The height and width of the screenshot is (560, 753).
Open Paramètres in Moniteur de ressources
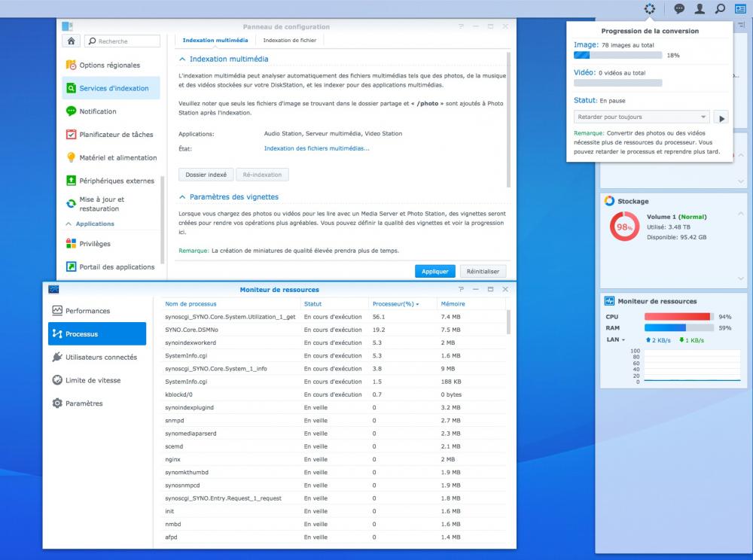coord(97,403)
